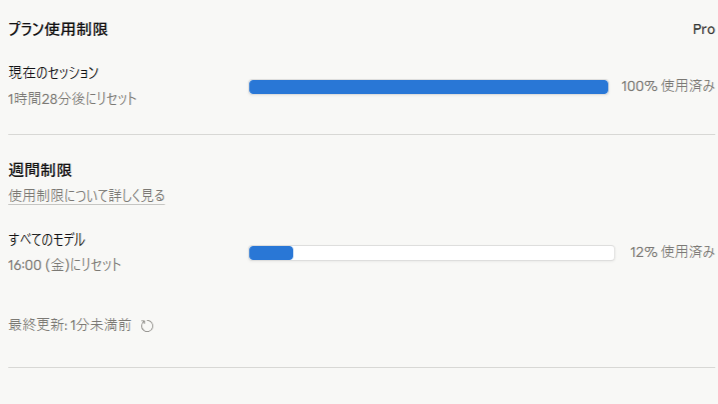The width and height of the screenshot is (718, 404).
Task: Open the 使用制限について詳しく見る link
Action: (87, 196)
